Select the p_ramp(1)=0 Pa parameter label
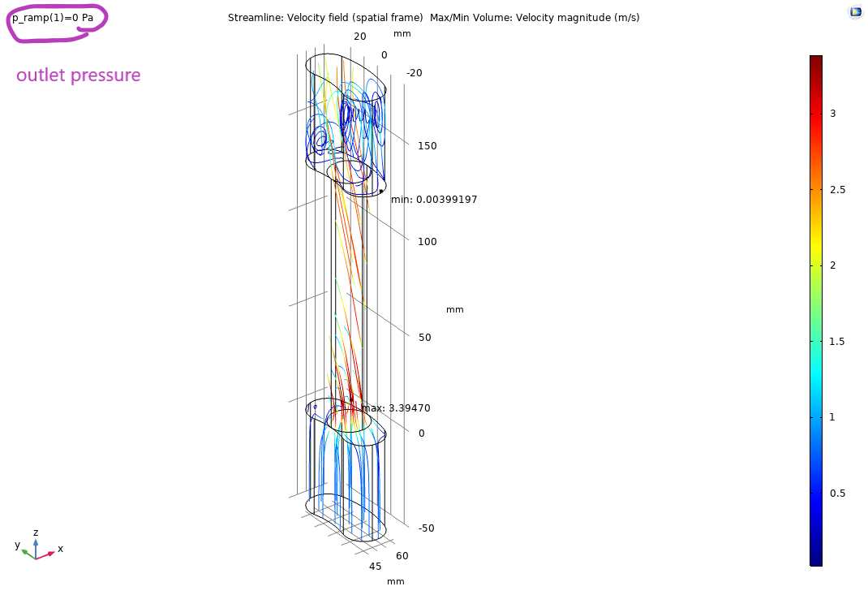The width and height of the screenshot is (868, 595). 53,18
